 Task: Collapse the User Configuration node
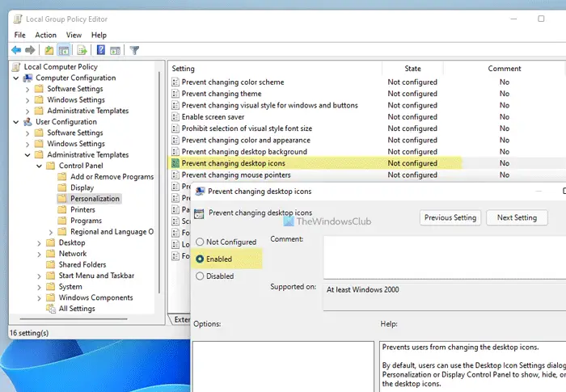(16, 122)
